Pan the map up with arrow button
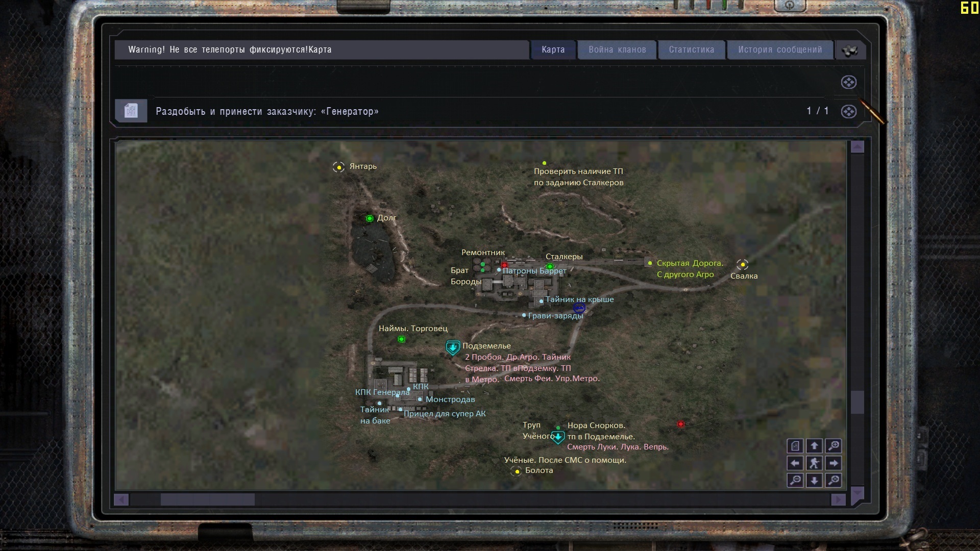Image resolution: width=980 pixels, height=551 pixels. pos(814,446)
